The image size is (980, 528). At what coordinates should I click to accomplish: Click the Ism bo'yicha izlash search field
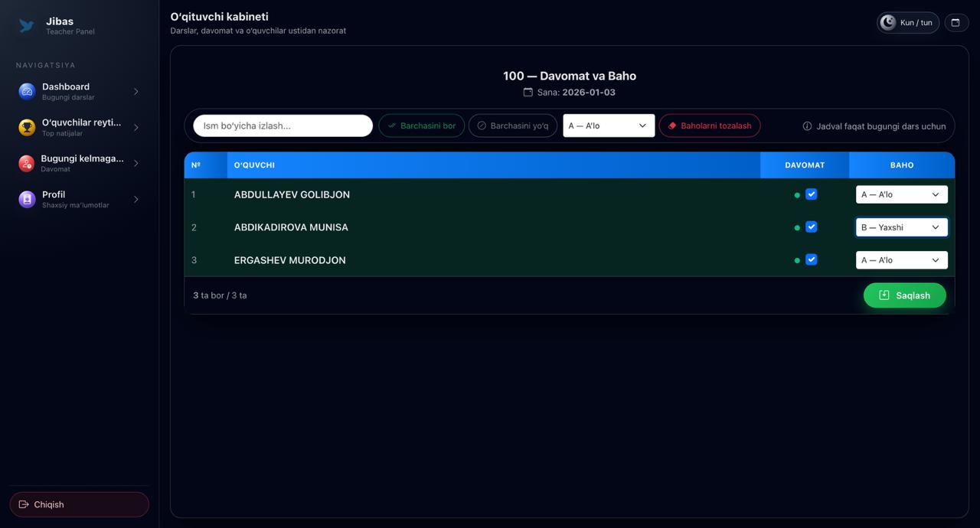pos(283,125)
